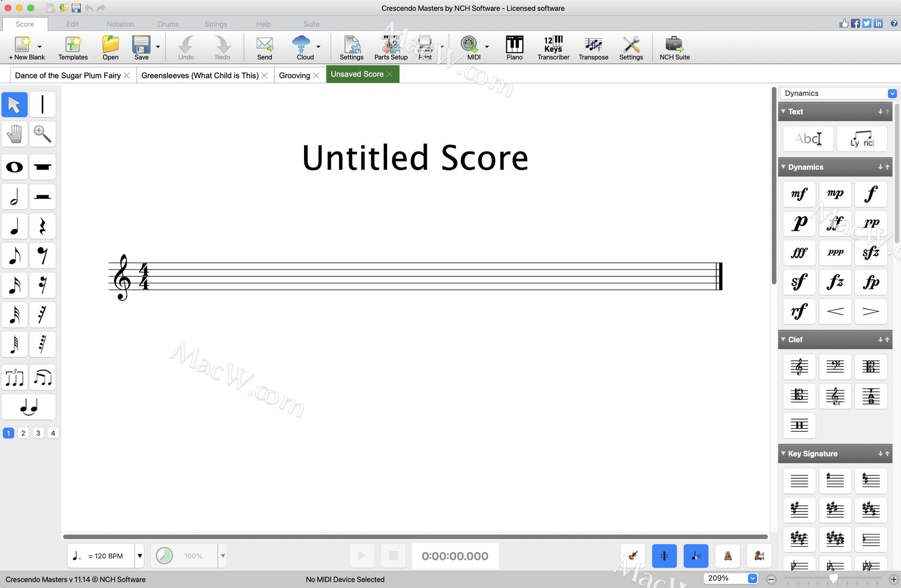
Task: Open the Piano keyboard
Action: 514,48
